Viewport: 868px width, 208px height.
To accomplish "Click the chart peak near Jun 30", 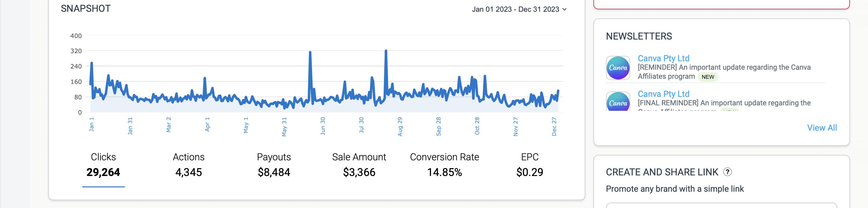I will click(x=310, y=52).
